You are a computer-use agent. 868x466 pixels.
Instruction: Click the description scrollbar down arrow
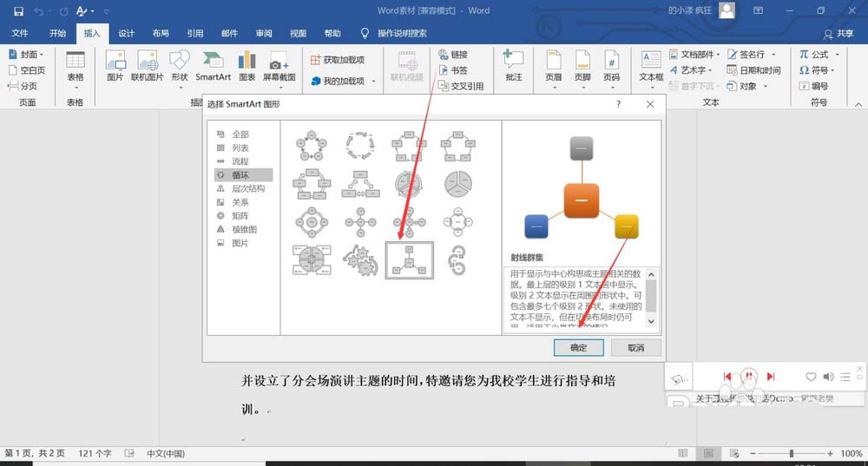point(651,321)
